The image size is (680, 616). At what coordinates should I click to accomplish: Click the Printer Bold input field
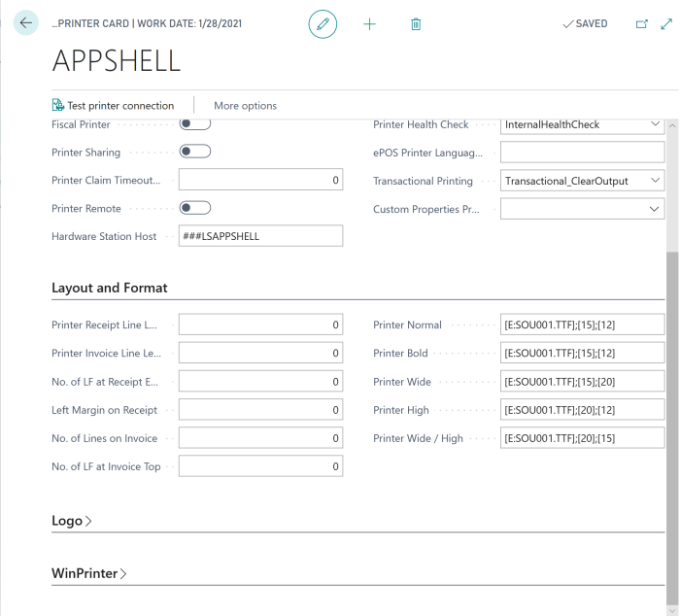[582, 354]
